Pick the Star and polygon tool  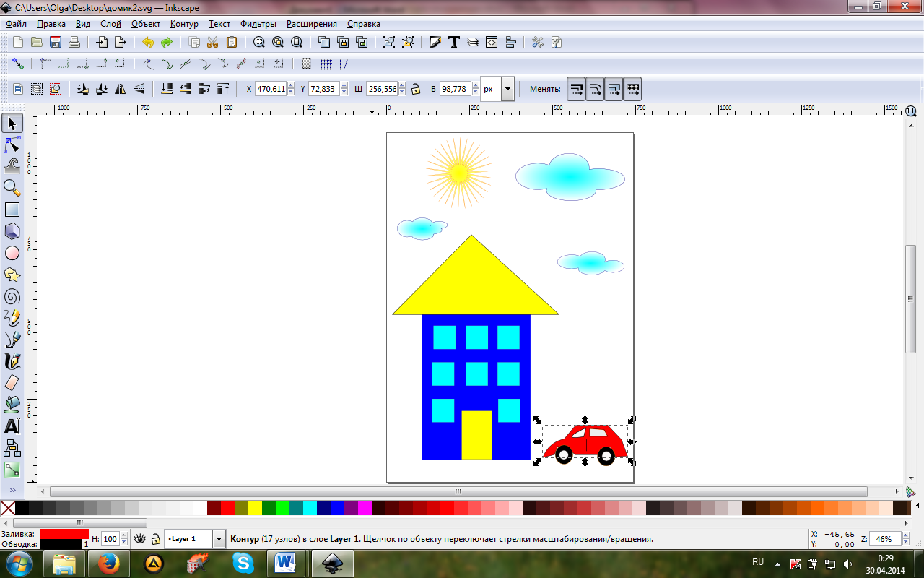click(x=12, y=275)
